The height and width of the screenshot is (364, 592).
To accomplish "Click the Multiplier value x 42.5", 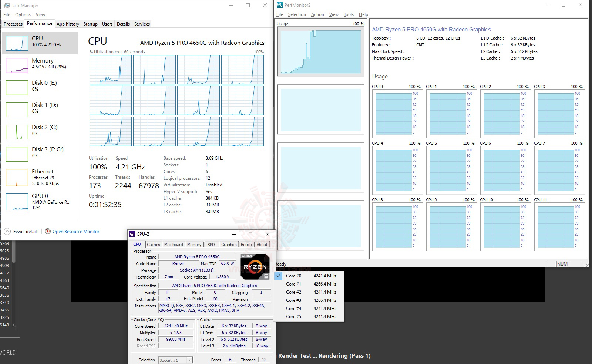I will coord(176,333).
